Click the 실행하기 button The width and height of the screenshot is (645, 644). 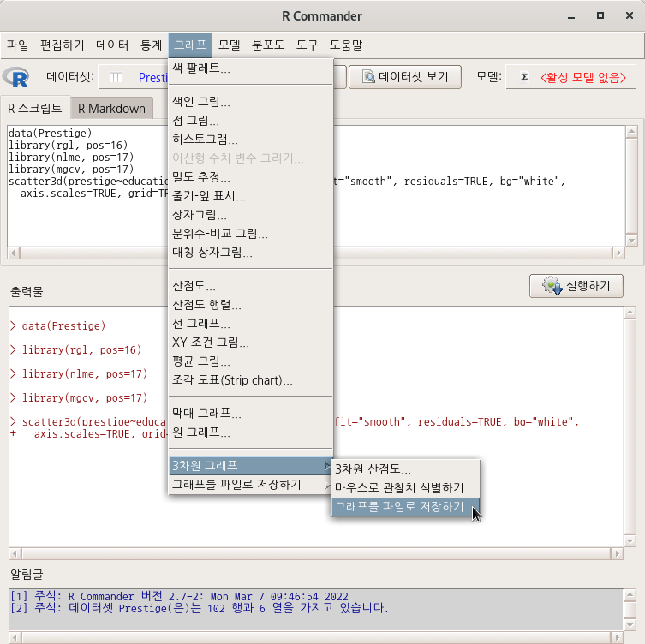pyautogui.click(x=576, y=286)
